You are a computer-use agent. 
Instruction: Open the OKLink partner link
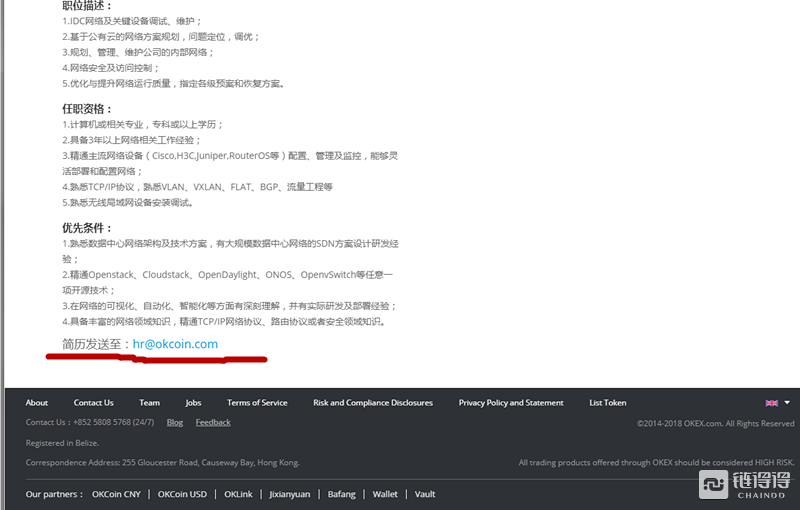[238, 494]
